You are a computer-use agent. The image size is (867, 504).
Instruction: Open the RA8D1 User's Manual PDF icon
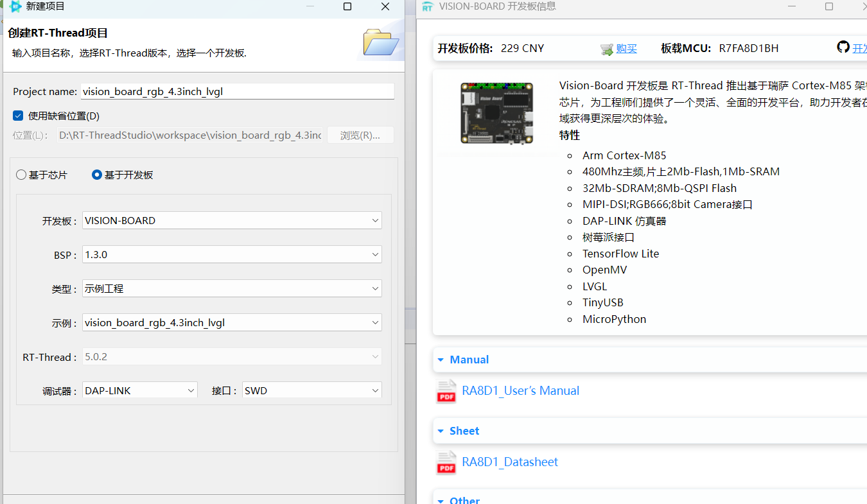[446, 391]
